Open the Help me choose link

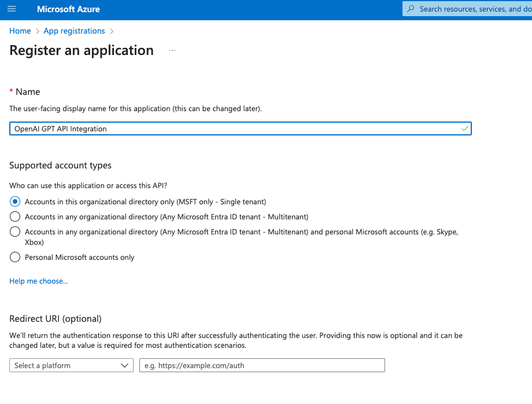(x=38, y=281)
